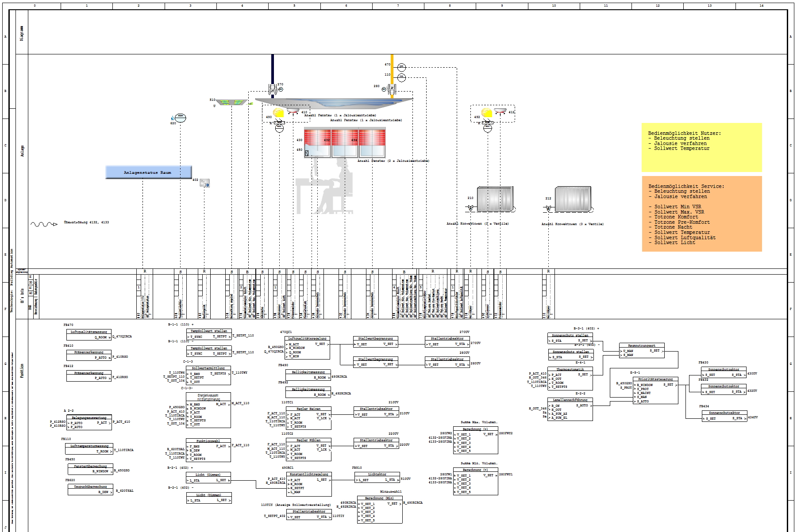The width and height of the screenshot is (797, 532).
Task: Click Sonnenschutzaktor block with output 430UV
Action: pyautogui.click(x=724, y=372)
